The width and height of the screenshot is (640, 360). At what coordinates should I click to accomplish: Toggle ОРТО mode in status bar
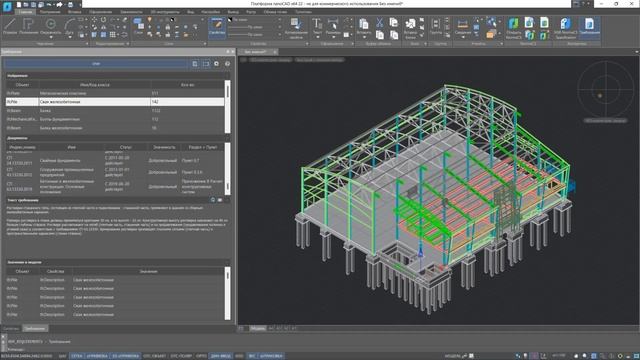point(201,356)
